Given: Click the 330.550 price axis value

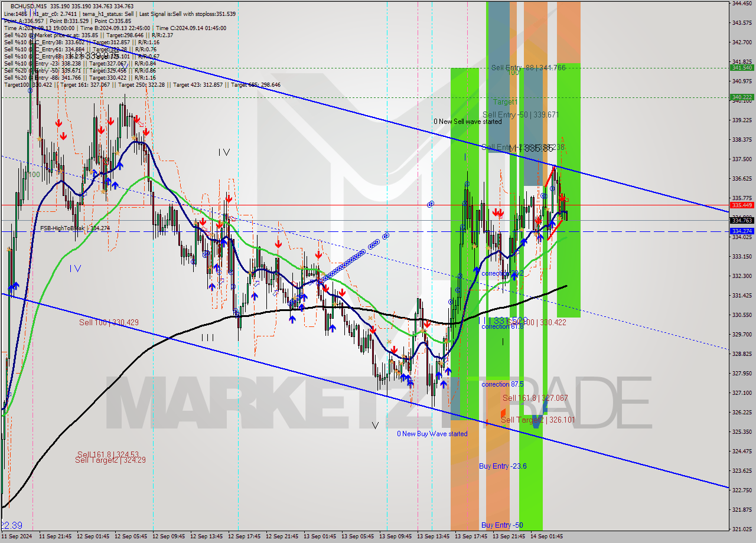Looking at the screenshot, I should 741,315.
